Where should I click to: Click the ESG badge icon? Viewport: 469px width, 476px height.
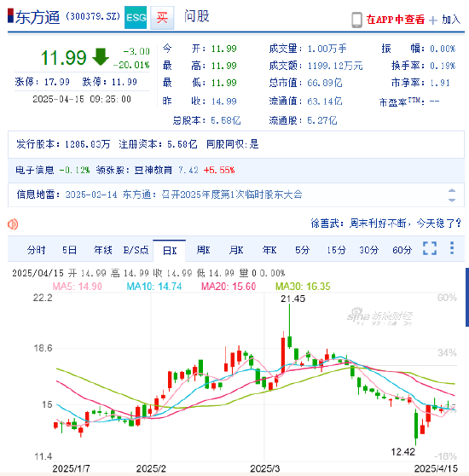(x=136, y=17)
